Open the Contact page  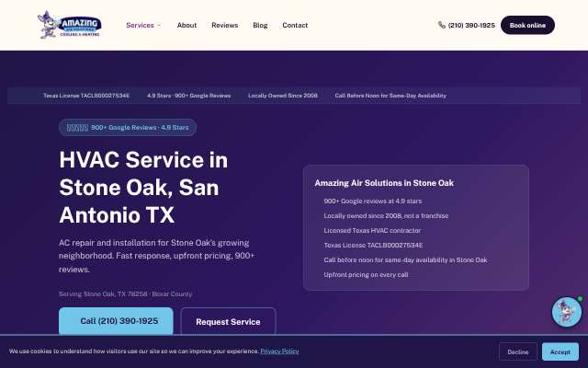tap(295, 25)
